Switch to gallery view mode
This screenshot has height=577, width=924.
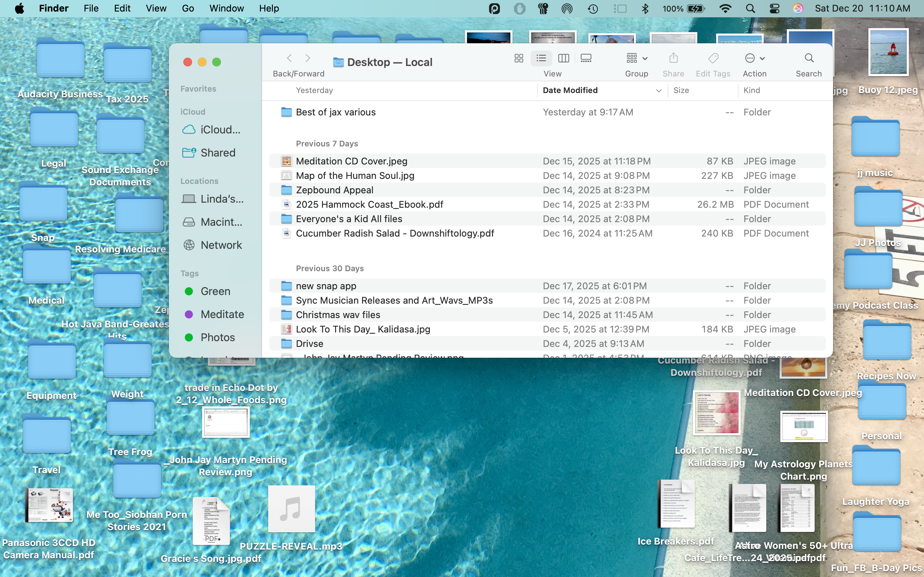coord(586,58)
